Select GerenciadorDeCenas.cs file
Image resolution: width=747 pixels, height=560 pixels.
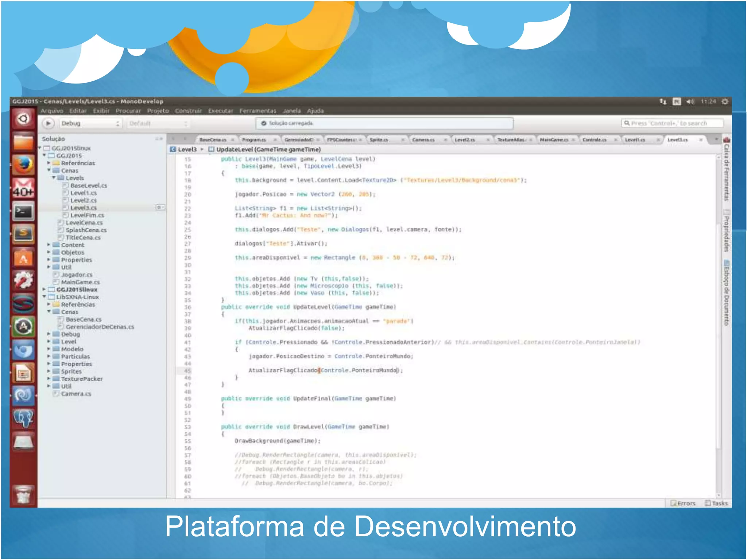(100, 327)
